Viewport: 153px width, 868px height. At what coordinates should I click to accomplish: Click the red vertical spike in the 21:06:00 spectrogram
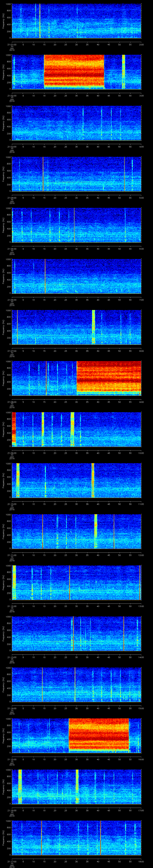click(x=45, y=276)
